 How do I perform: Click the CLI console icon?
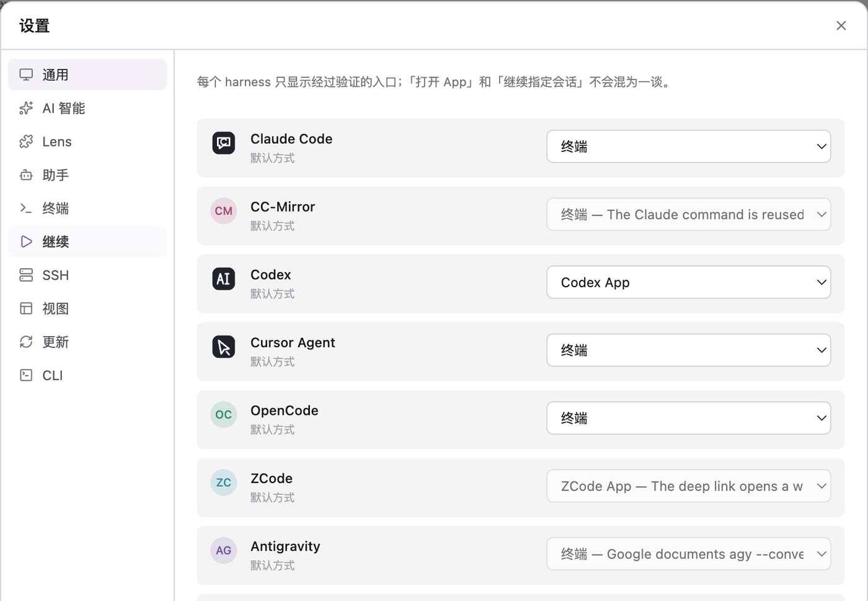pyautogui.click(x=26, y=375)
